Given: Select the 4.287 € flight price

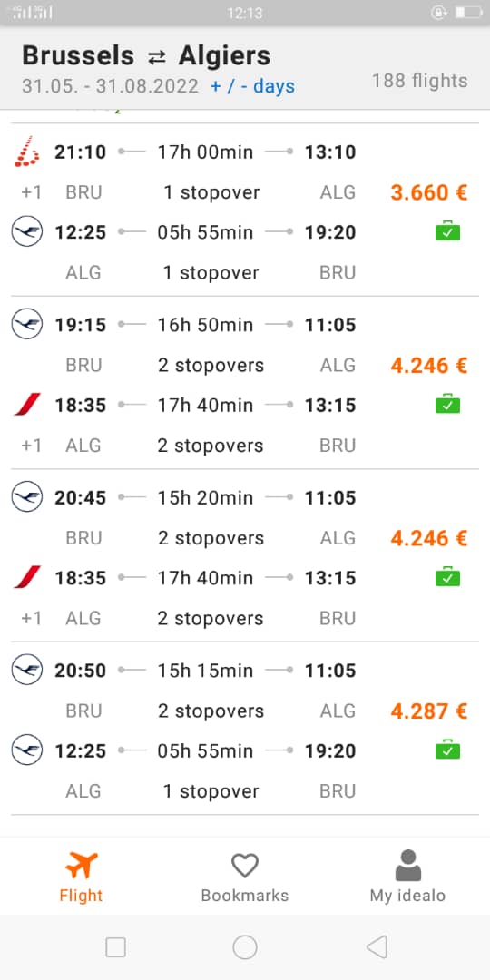Looking at the screenshot, I should pyautogui.click(x=428, y=711).
